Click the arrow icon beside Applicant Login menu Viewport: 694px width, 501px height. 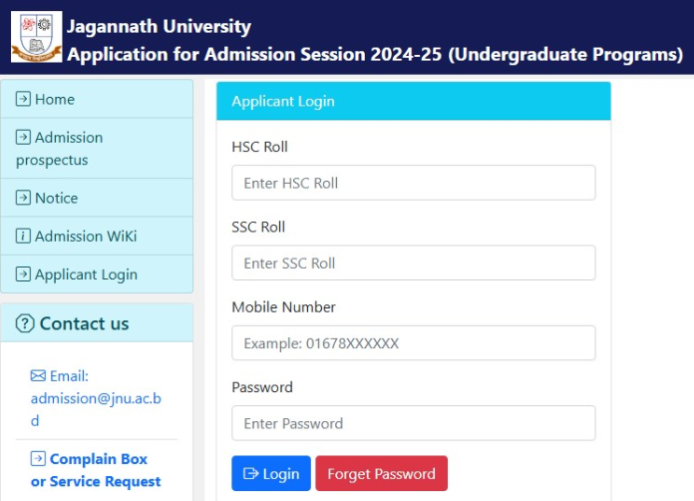[x=23, y=274]
